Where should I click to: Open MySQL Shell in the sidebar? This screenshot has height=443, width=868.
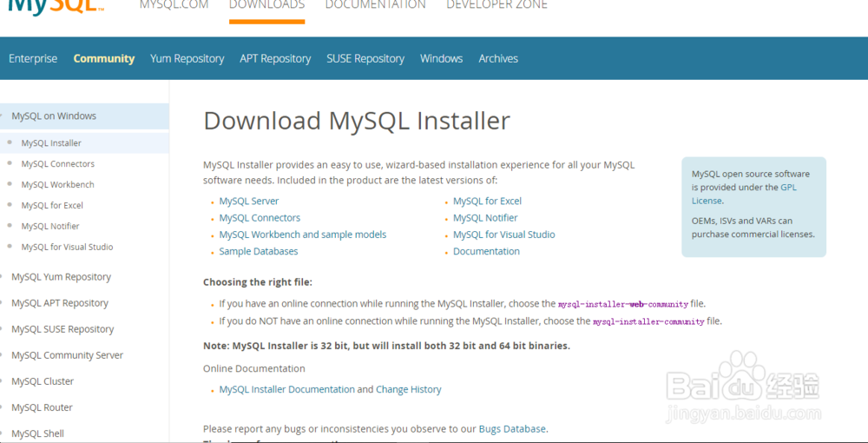[37, 433]
